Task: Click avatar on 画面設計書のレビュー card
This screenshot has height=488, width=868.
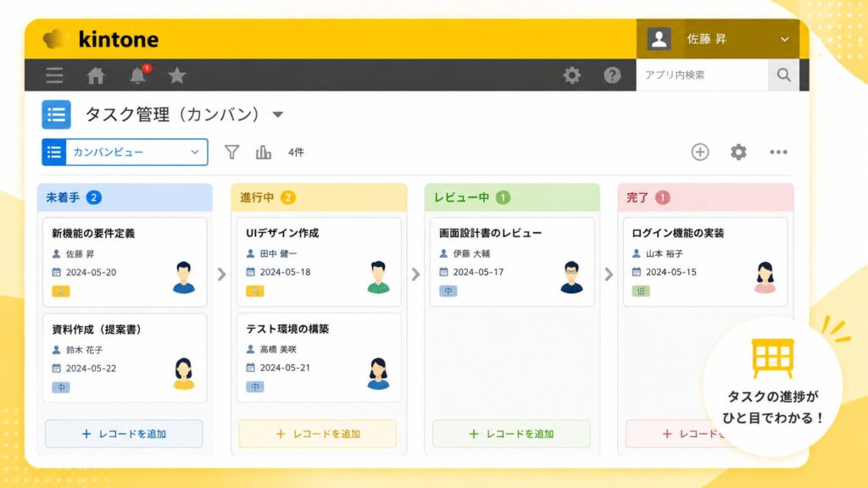Action: (x=571, y=277)
